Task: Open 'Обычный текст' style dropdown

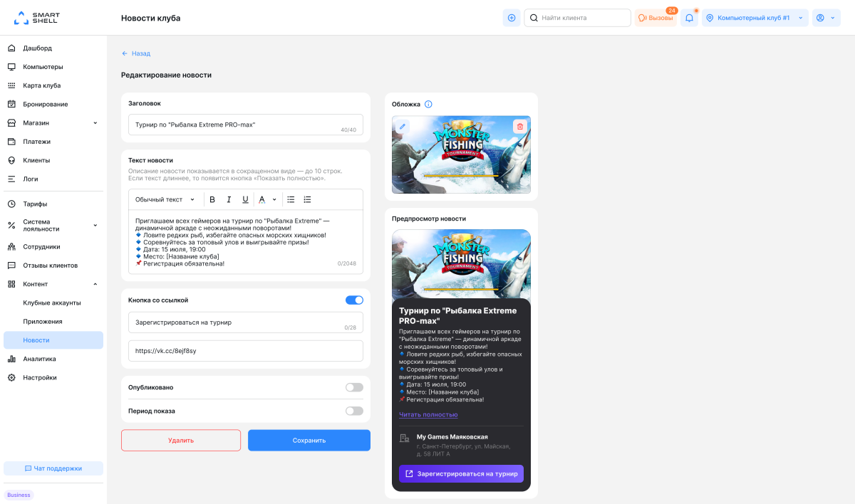Action: tap(165, 199)
